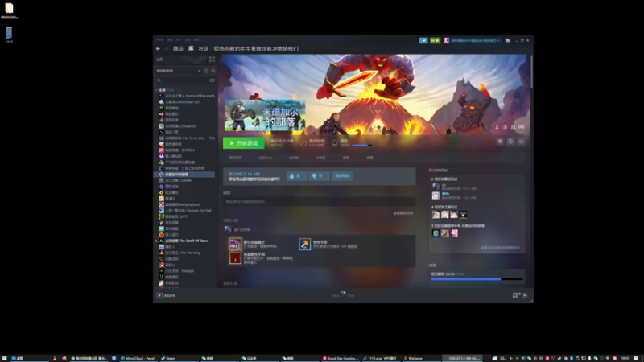Open the profile name tab in the top navigation
Screen dimensions: 644x362
coord(256,49)
